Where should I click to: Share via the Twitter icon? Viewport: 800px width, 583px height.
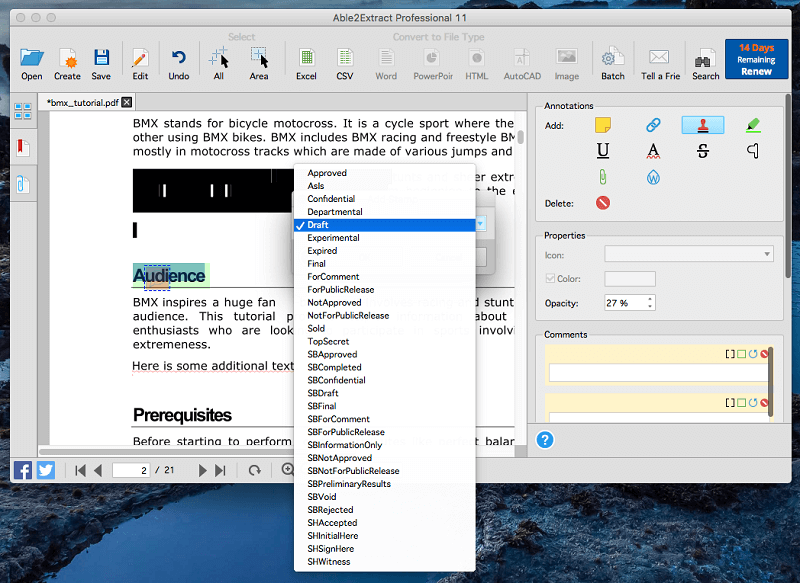46,470
